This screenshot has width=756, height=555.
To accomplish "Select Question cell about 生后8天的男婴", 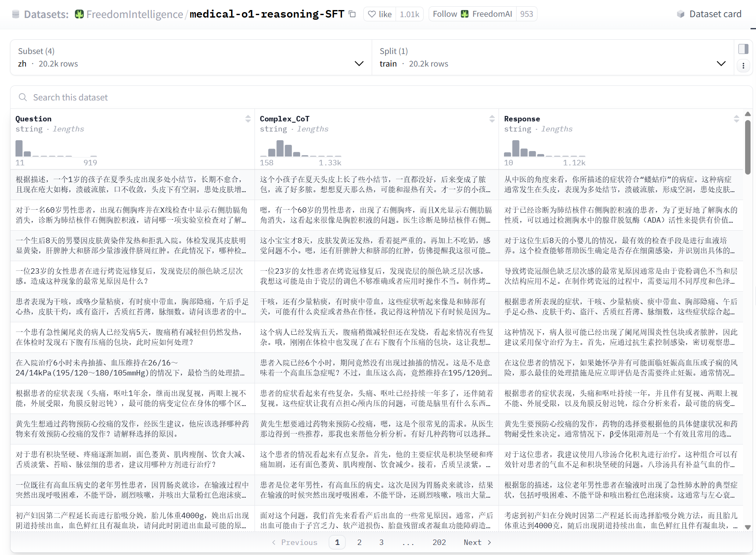I will (132, 246).
